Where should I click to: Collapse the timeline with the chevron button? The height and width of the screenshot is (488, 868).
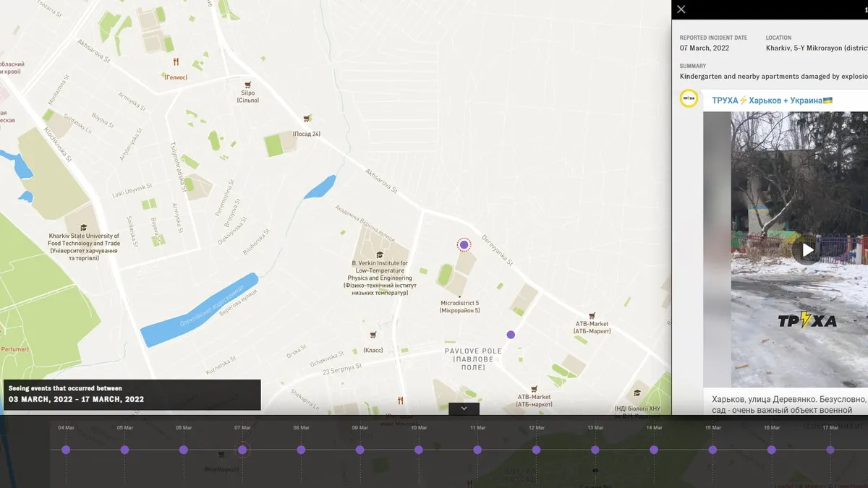pos(464,408)
